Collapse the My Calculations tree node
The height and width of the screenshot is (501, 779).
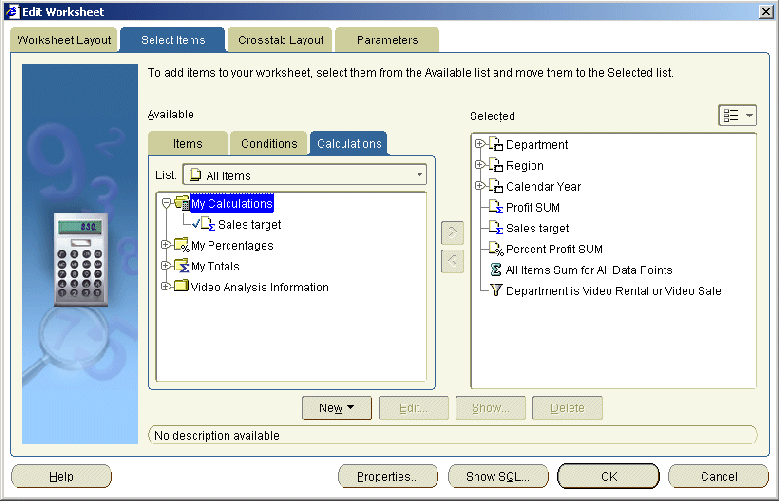point(166,203)
